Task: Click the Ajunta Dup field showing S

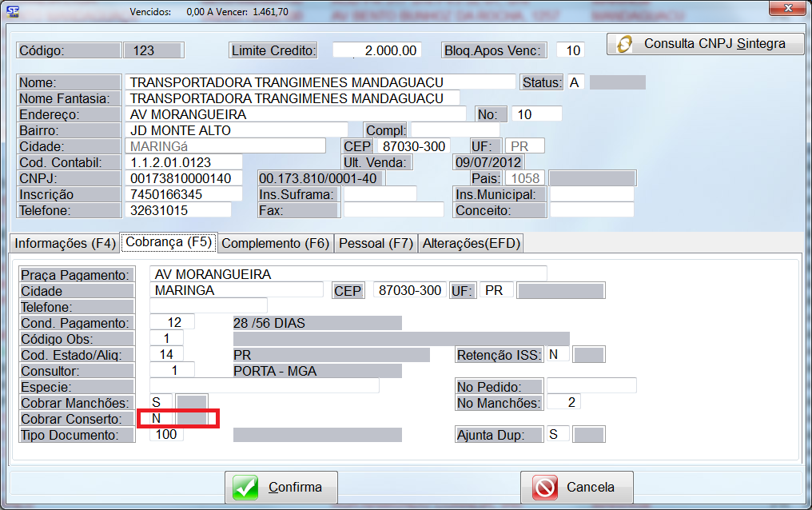Action: tap(557, 434)
